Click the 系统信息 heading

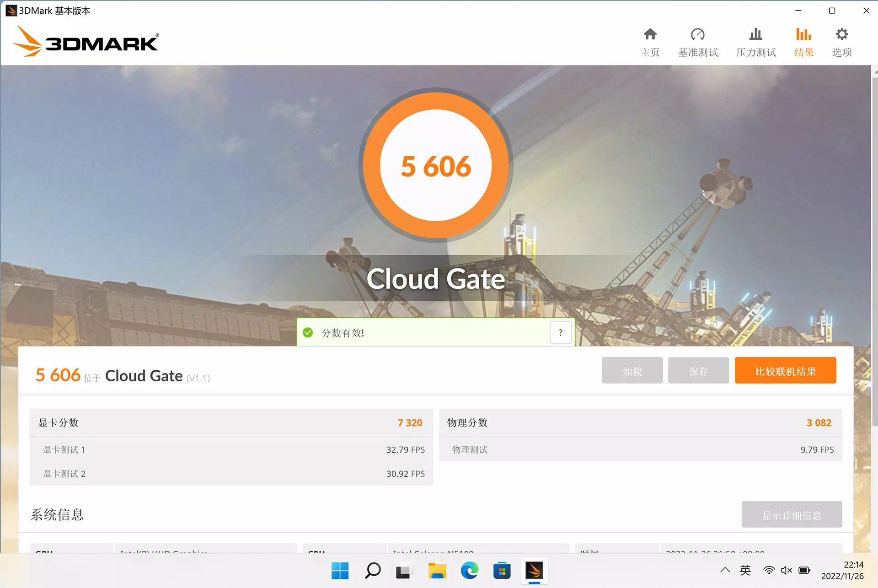[57, 514]
